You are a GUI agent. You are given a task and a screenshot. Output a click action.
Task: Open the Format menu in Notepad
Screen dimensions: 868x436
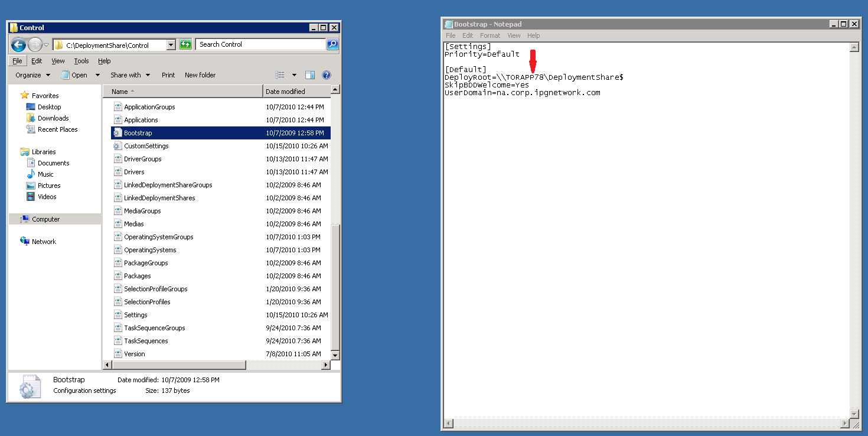pyautogui.click(x=490, y=35)
